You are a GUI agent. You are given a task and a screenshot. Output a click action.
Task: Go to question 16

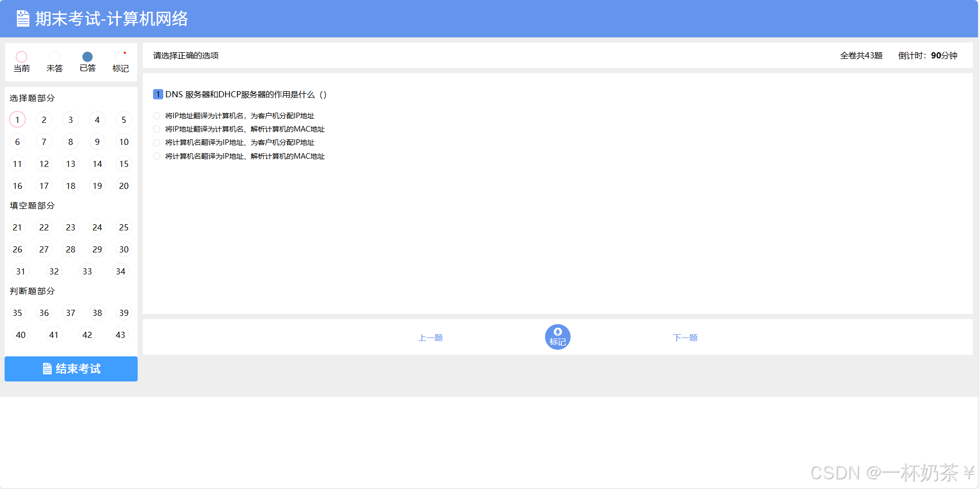click(17, 186)
